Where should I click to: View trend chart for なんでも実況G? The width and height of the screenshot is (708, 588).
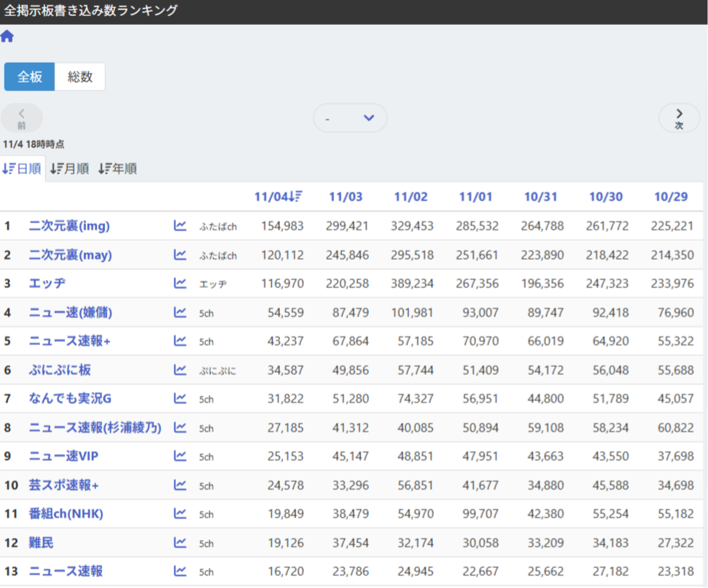(x=180, y=398)
